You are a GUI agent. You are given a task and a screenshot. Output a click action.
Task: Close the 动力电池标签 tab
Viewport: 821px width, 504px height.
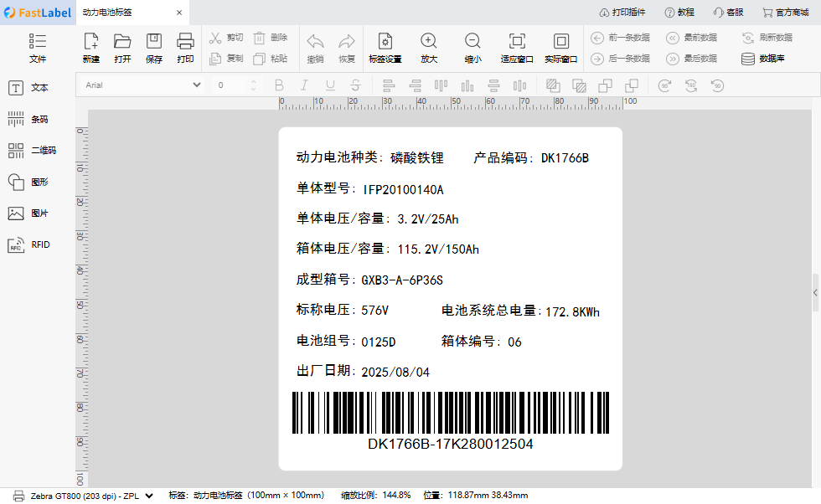tap(179, 13)
